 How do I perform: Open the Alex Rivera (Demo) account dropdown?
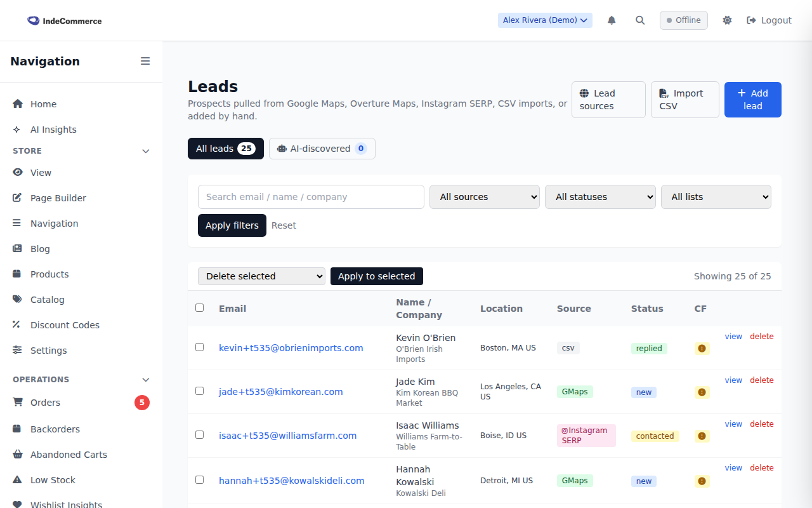[x=545, y=20]
